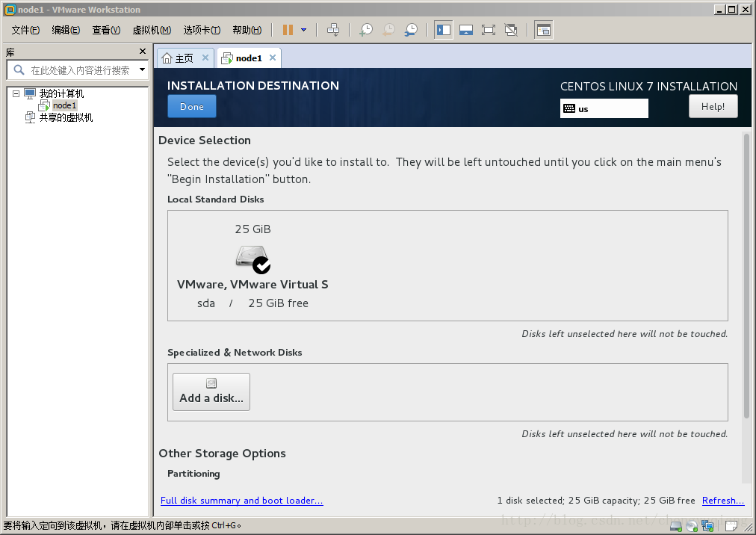This screenshot has height=535, width=756.
Task: Close the 主页 tab
Action: pyautogui.click(x=205, y=58)
